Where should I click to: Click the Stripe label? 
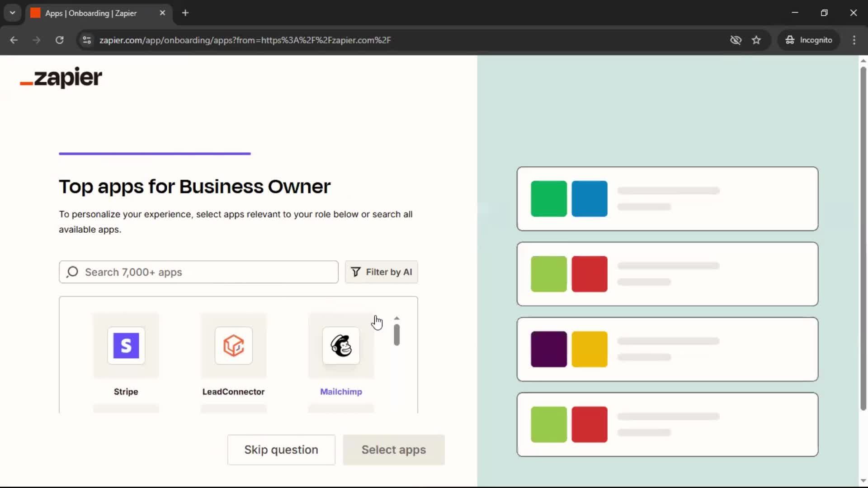(x=126, y=392)
